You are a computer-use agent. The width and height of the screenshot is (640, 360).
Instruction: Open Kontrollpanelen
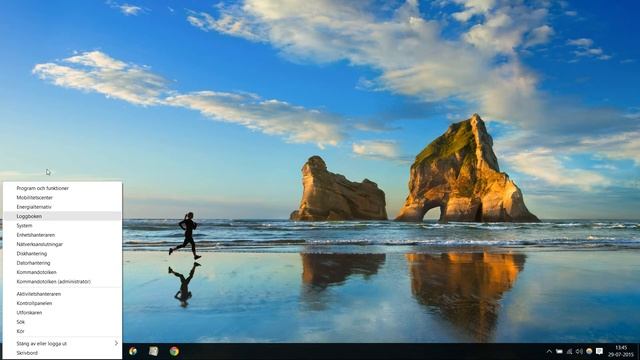62,303
